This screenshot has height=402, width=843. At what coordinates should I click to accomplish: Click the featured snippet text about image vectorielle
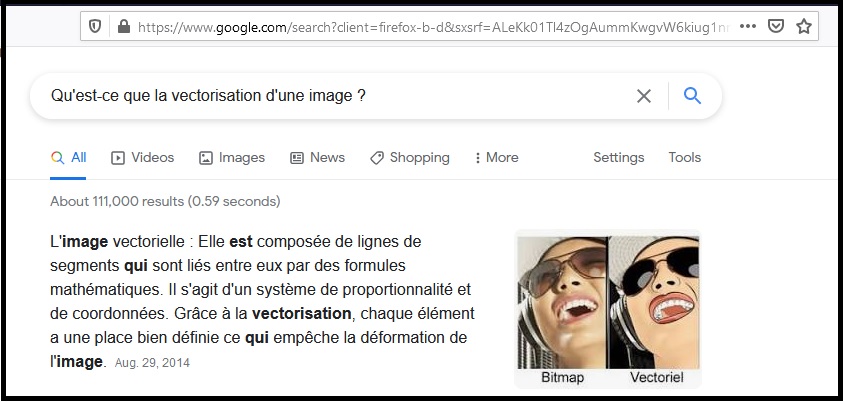tap(262, 301)
